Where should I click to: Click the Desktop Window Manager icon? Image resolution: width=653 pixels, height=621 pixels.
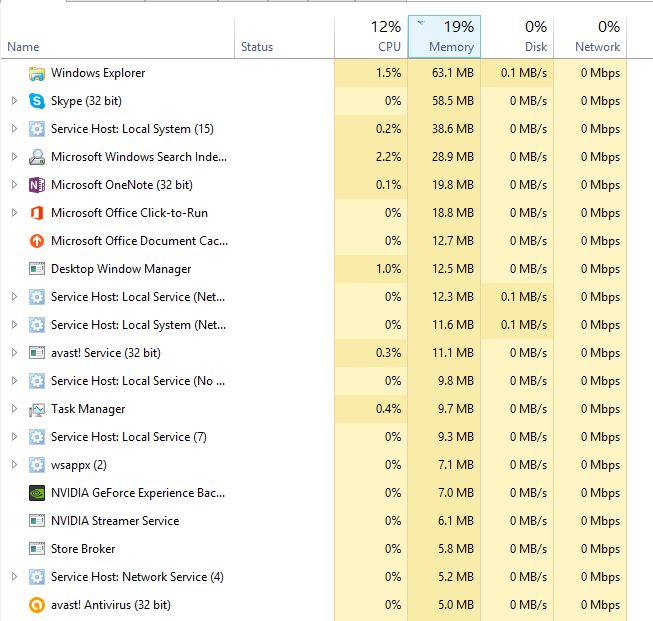pos(37,269)
